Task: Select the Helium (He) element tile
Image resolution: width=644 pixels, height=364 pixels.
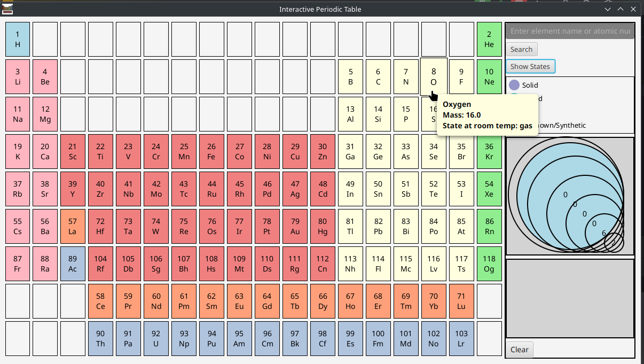Action: (489, 39)
